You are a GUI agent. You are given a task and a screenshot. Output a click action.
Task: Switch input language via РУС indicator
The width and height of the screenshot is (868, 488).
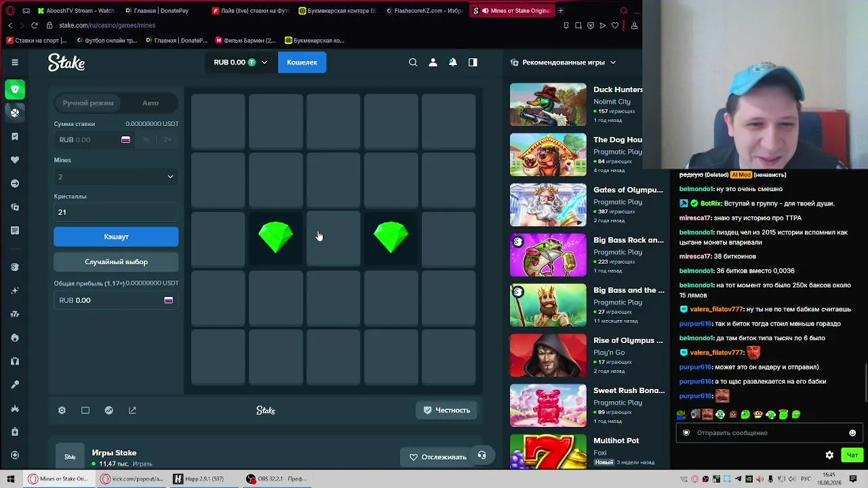pyautogui.click(x=807, y=479)
